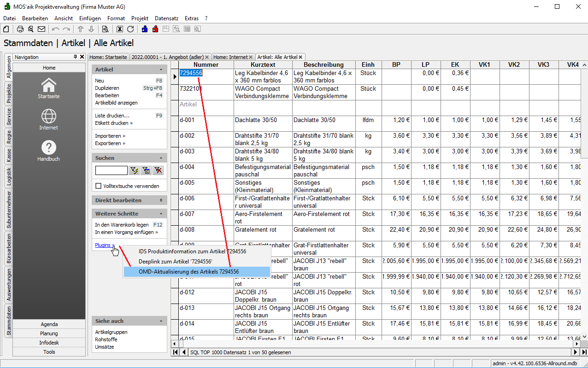The height and width of the screenshot is (368, 588).
Task: Click the Agenda button in Navigation
Action: click(x=49, y=324)
